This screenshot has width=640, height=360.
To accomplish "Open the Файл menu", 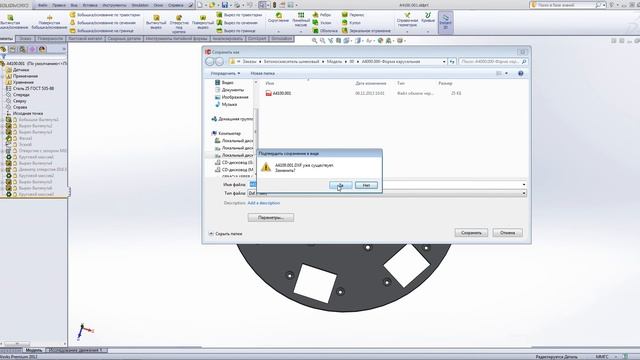I will coord(42,5).
